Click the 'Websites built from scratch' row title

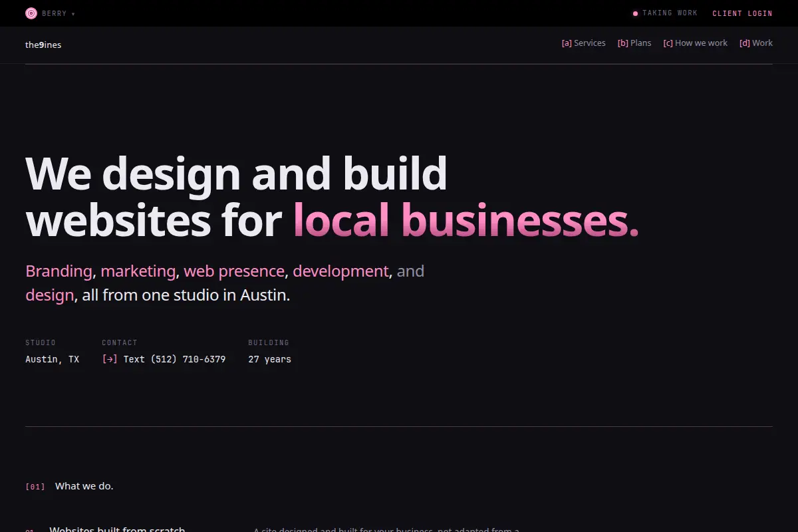(117, 529)
